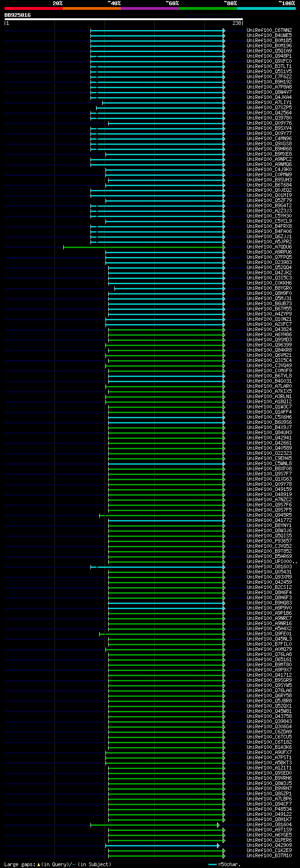300x868 pixels.
Task: Select hit label UniRef100_O65161
Action: (x=269, y=659)
